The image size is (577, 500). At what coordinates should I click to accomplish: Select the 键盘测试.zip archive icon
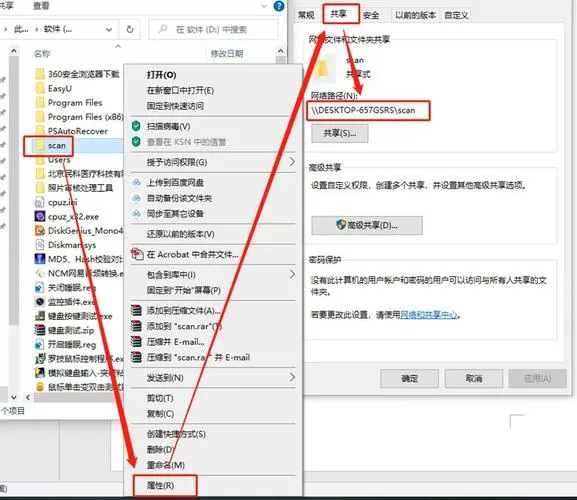[40, 330]
